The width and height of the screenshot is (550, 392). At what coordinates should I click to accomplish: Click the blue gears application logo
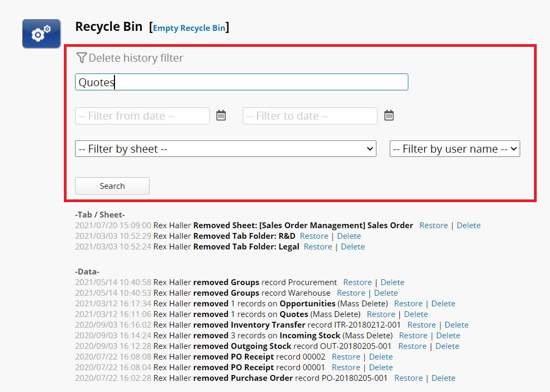pos(41,33)
